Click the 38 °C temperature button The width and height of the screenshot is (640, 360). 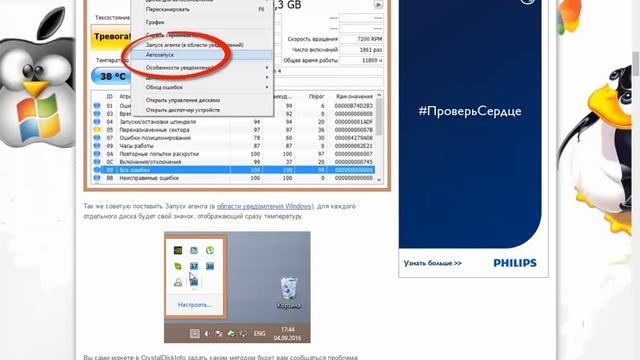[111, 76]
